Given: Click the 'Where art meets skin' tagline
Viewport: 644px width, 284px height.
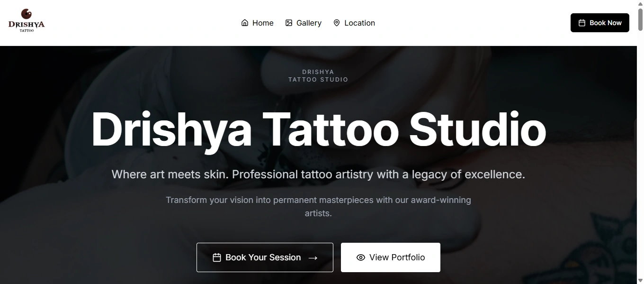Looking at the screenshot, I should point(318,174).
